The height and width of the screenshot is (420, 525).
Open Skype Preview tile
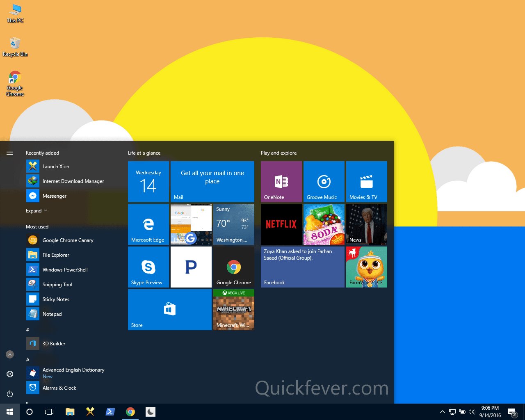[x=148, y=267]
